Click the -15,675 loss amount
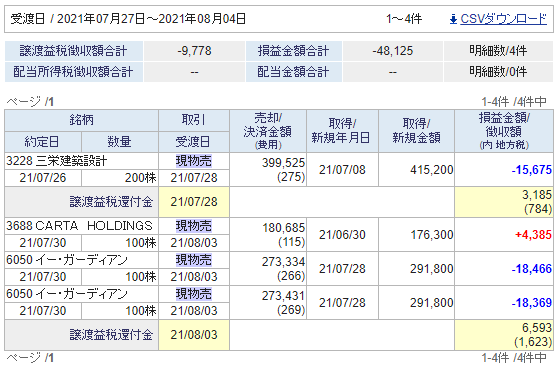The width and height of the screenshot is (560, 373). click(531, 170)
